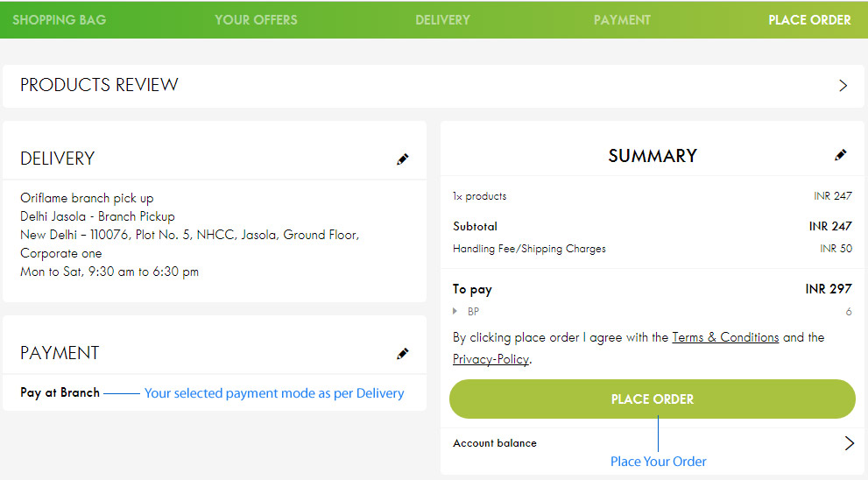Edit order summary with pencil icon
The height and width of the screenshot is (480, 868).
point(840,155)
